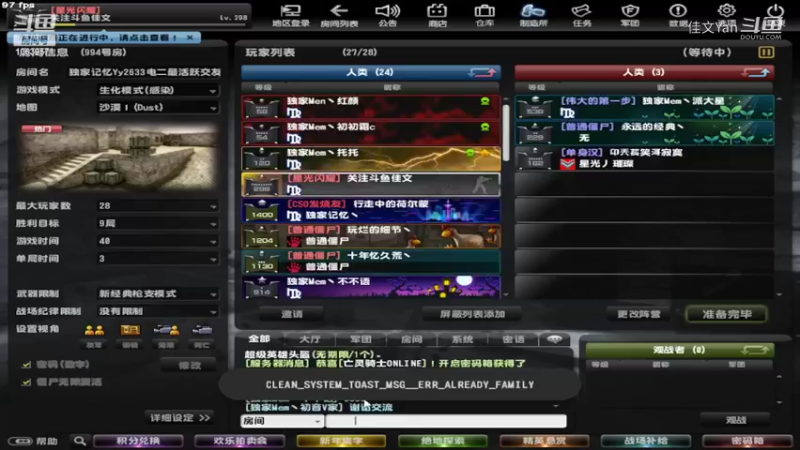Open the 单局时间 dropdown showing 3
The image size is (800, 450).
(x=158, y=259)
